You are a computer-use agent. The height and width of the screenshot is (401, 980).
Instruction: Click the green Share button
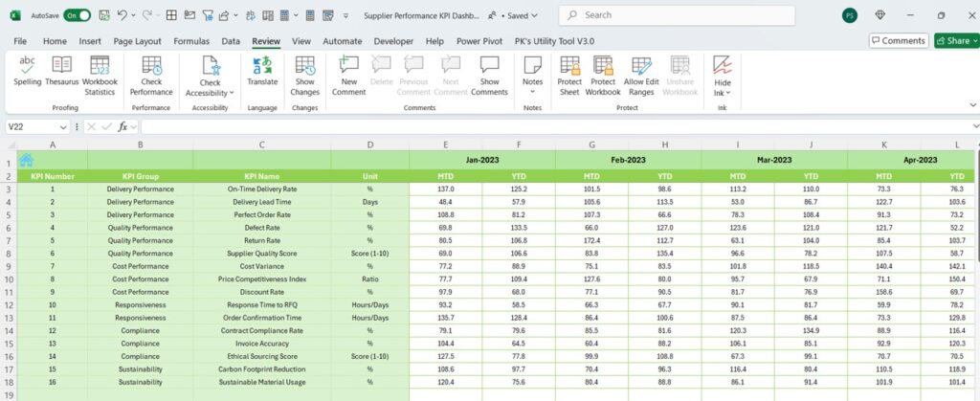point(955,40)
